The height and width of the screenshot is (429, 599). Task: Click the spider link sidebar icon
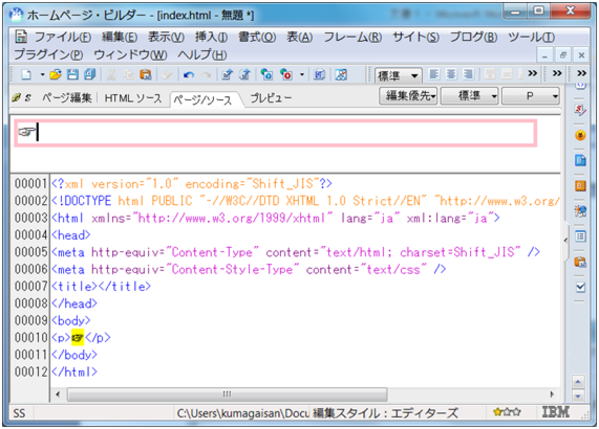click(x=580, y=211)
